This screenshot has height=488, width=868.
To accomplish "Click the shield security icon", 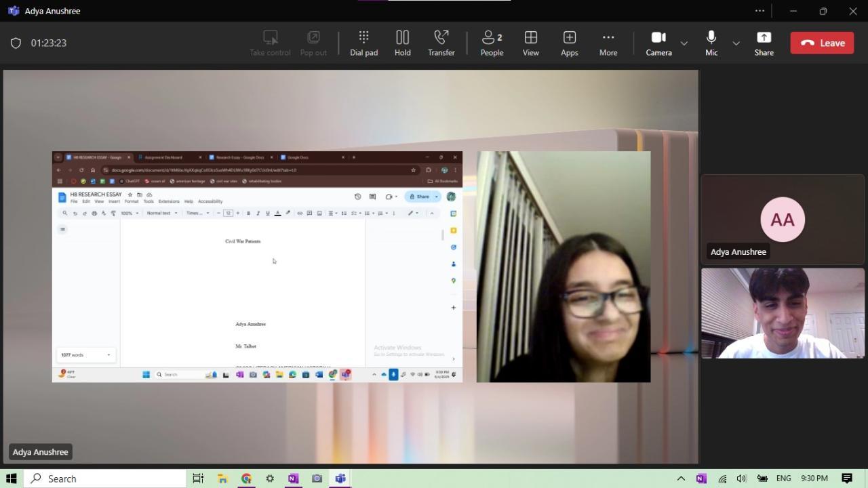I will (16, 43).
